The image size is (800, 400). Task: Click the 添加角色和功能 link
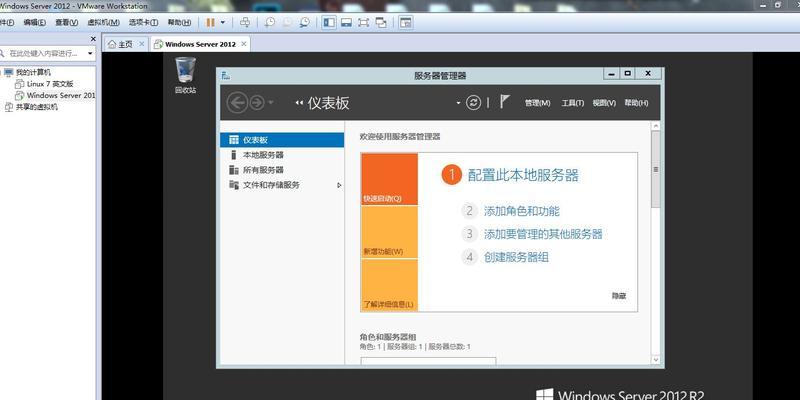[522, 211]
